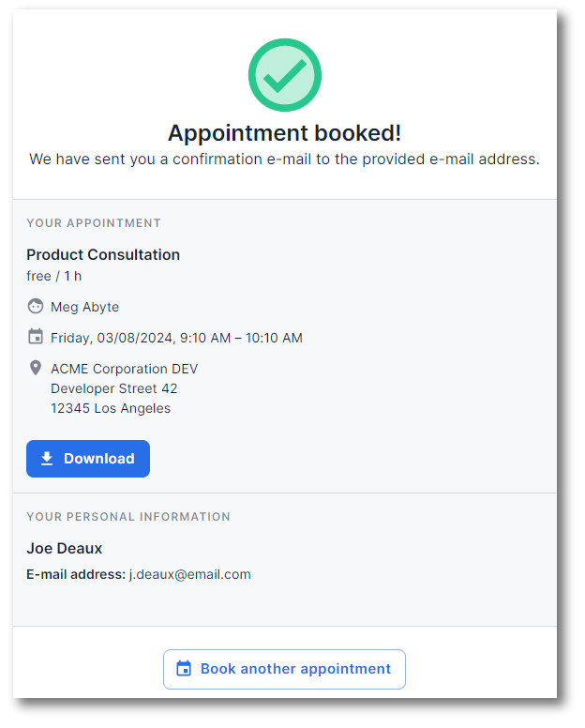
Task: Click YOUR PERSONAL INFORMATION section label
Action: pos(128,517)
